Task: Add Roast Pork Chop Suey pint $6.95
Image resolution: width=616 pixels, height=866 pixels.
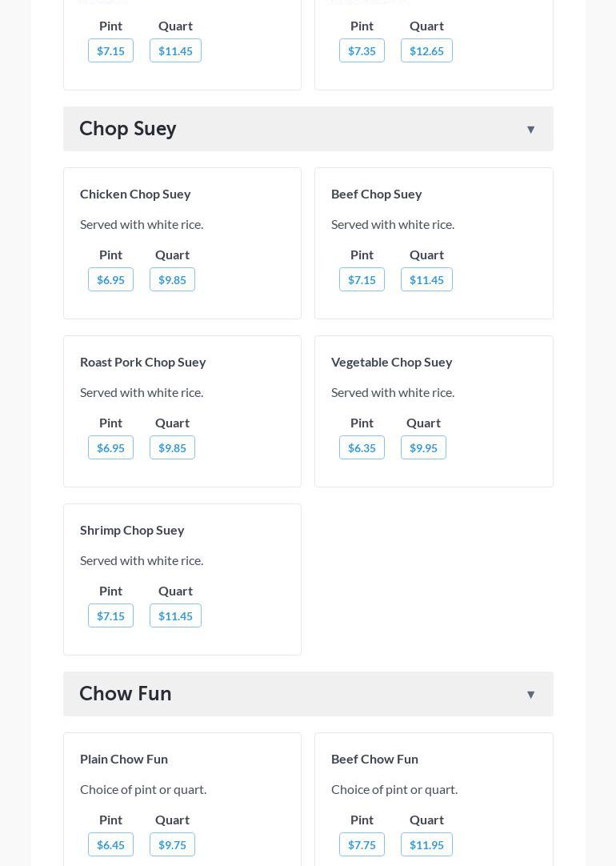Action: point(110,447)
